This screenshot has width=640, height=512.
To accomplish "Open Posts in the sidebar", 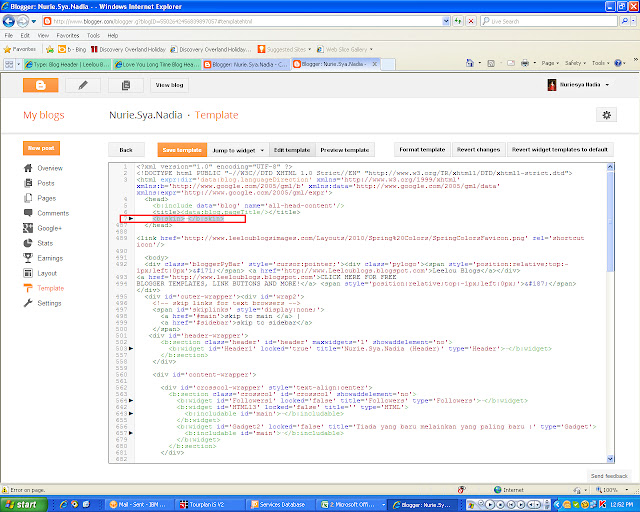I will coord(46,183).
